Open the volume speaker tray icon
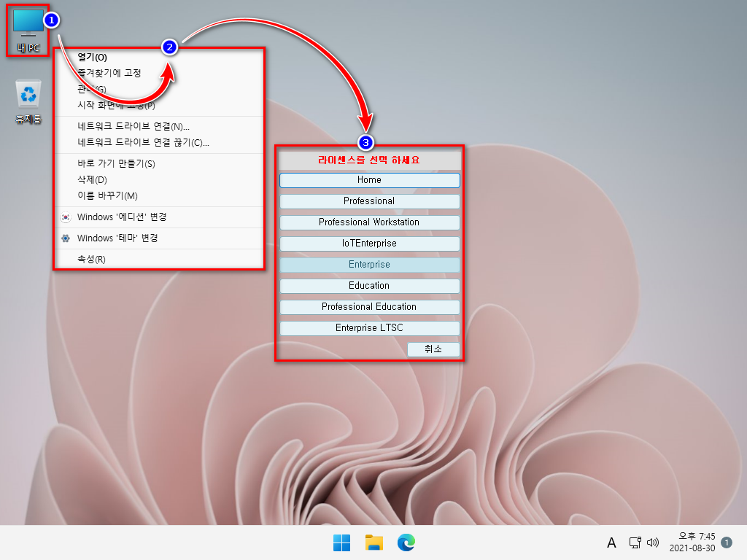Viewport: 747px width, 560px height. 653,542
